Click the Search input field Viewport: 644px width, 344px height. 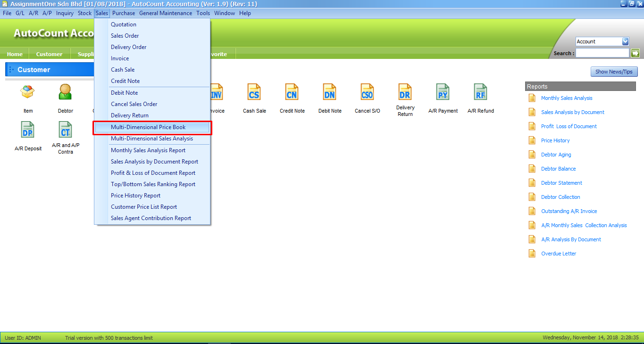[602, 53]
